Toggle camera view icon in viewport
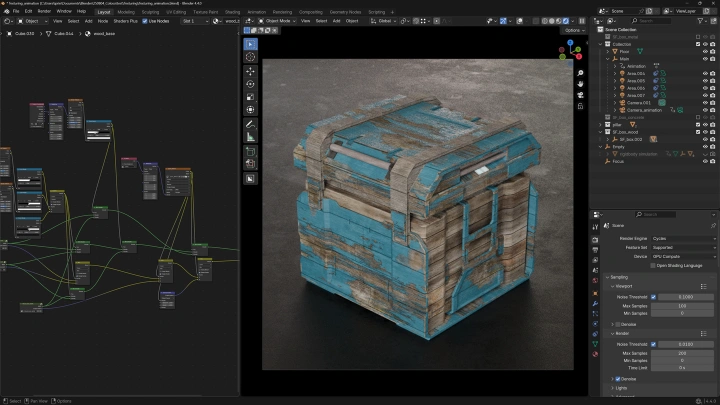Image resolution: width=720 pixels, height=405 pixels. tap(580, 96)
